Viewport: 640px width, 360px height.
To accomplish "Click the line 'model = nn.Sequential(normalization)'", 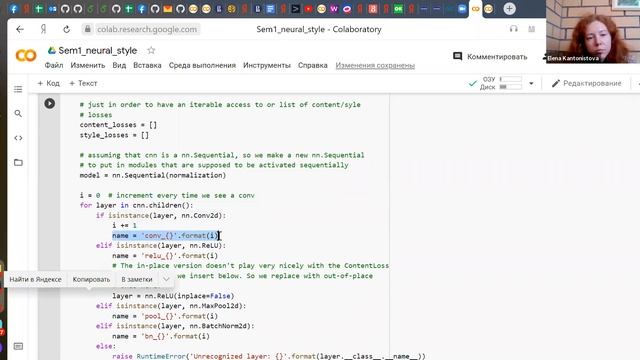I will click(153, 175).
